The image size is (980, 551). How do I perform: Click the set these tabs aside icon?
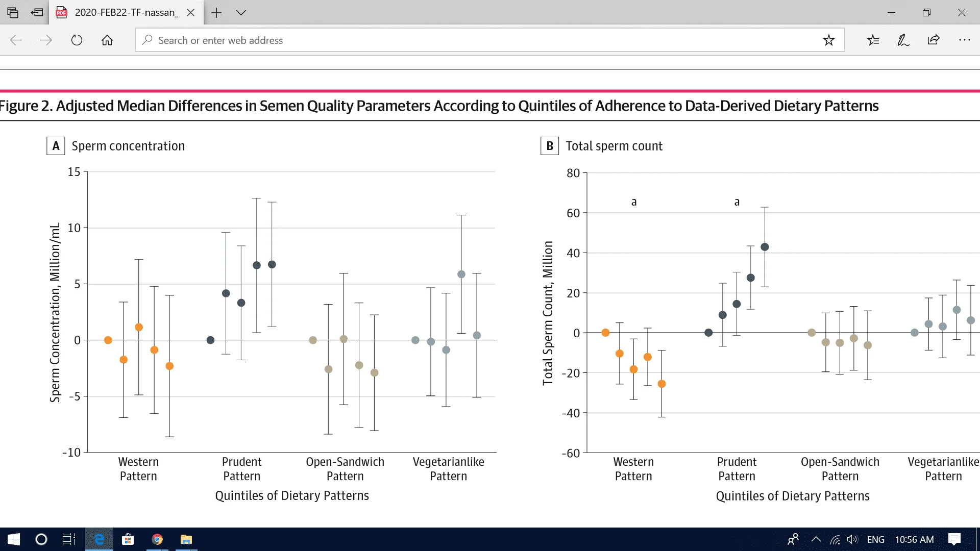(x=37, y=12)
